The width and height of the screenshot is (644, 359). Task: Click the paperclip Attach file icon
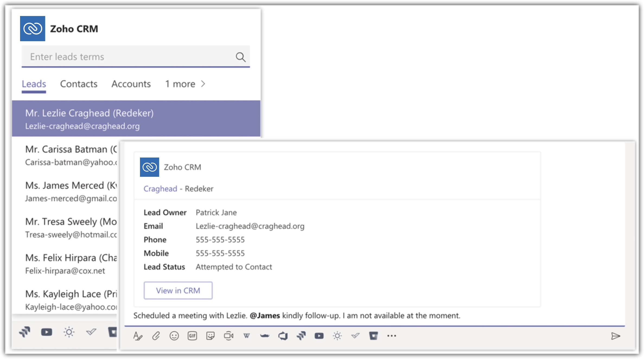(x=156, y=336)
